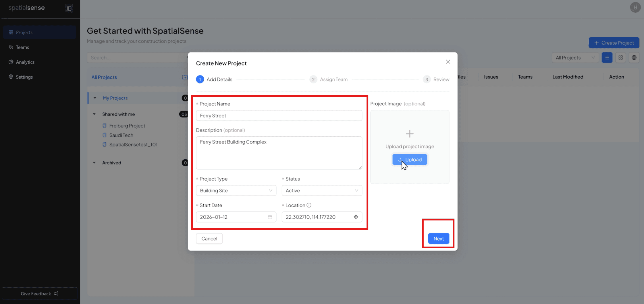
Task: Click the Teams column header in the table
Action: 525,77
